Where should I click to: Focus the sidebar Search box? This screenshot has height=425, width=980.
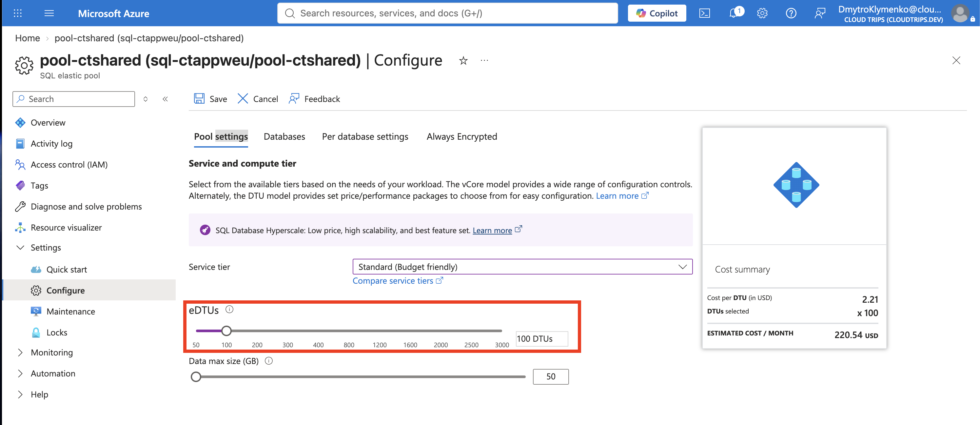tap(73, 99)
